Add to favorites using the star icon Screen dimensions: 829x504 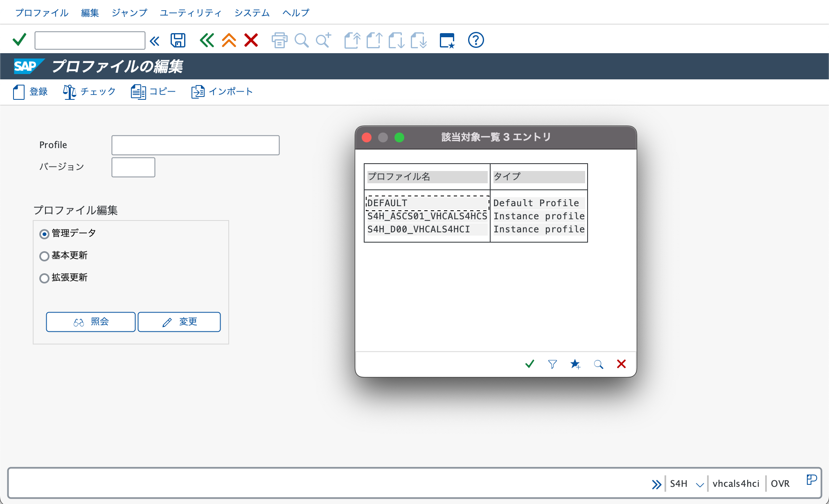(575, 364)
